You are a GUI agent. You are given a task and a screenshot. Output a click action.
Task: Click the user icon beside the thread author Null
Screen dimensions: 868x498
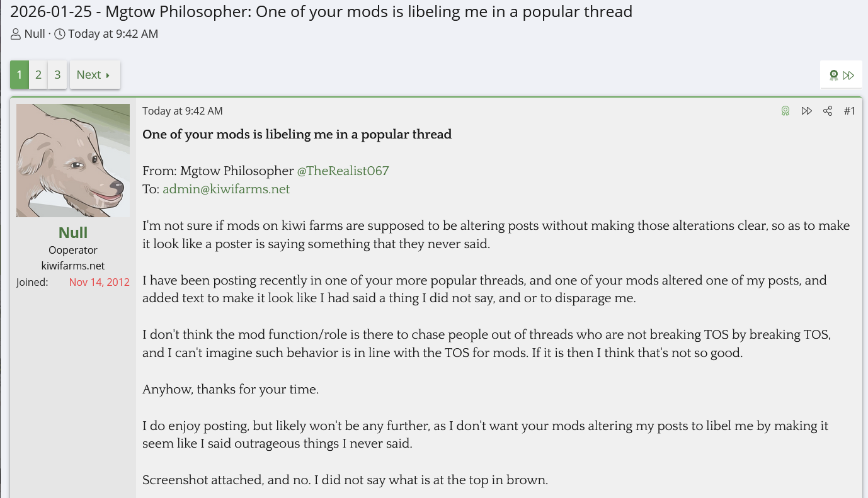pos(16,34)
